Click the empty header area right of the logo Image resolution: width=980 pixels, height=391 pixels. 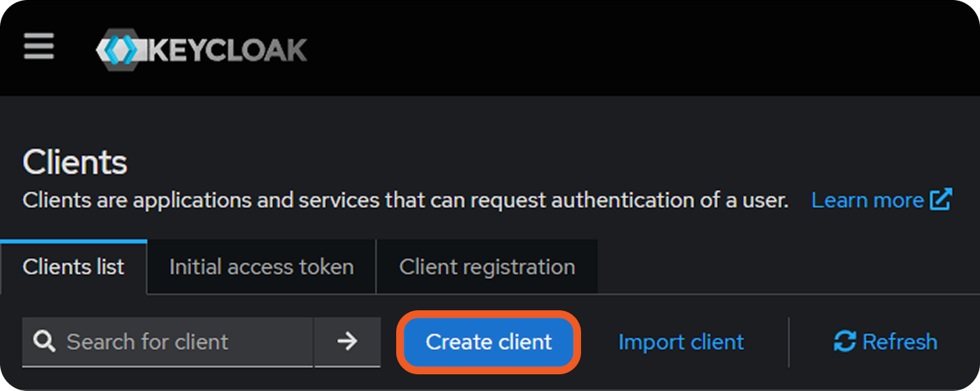(x=626, y=49)
